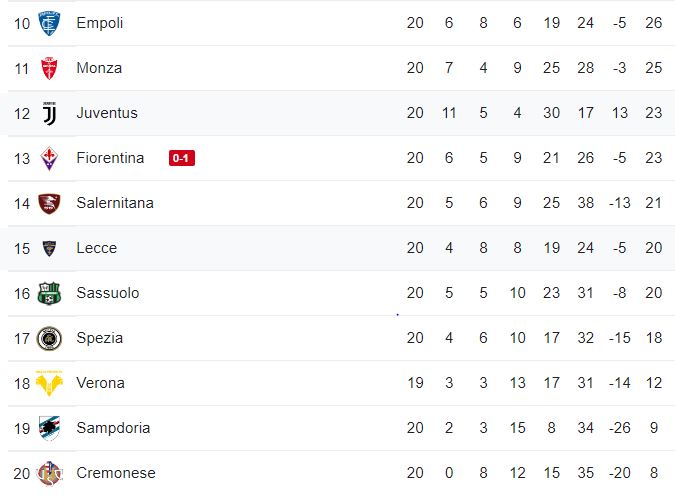Image resolution: width=675 pixels, height=500 pixels.
Task: Click the Cremonese club crest icon
Action: [49, 473]
